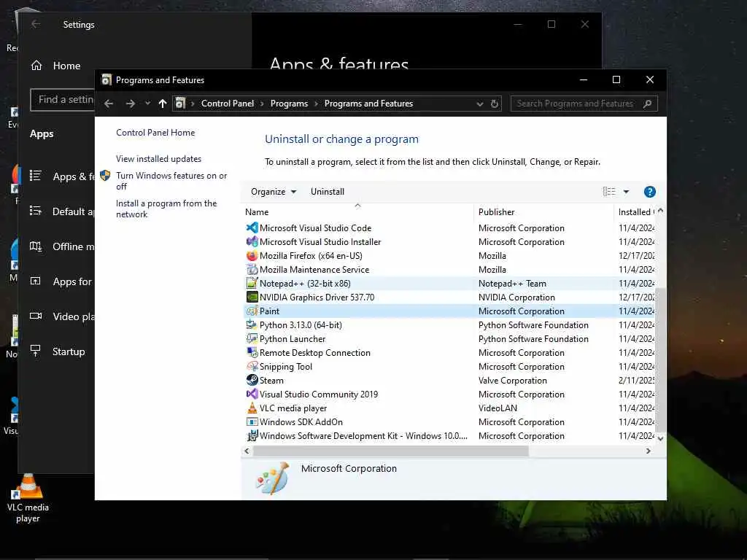Select Home in the Settings window

(x=66, y=66)
